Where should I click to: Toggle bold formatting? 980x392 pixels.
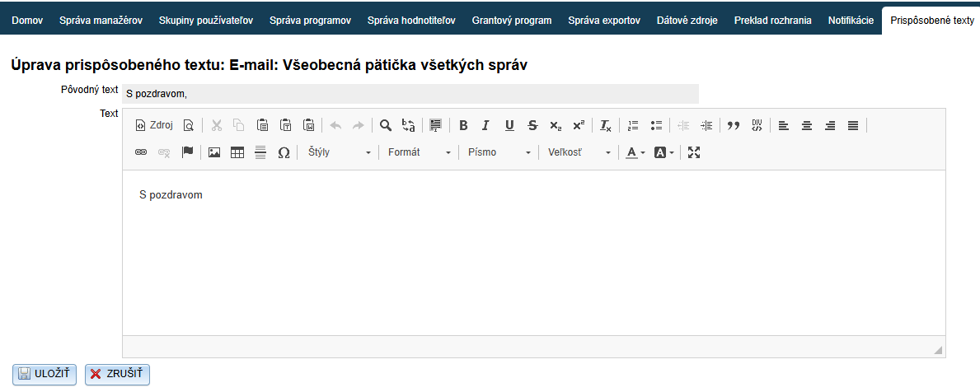click(x=463, y=125)
